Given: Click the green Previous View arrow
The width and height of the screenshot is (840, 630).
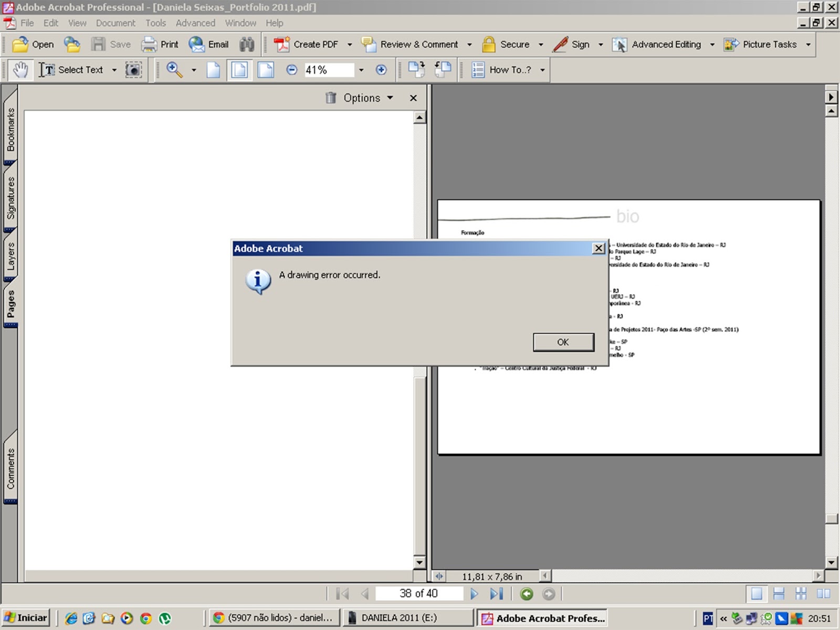Looking at the screenshot, I should coord(527,594).
